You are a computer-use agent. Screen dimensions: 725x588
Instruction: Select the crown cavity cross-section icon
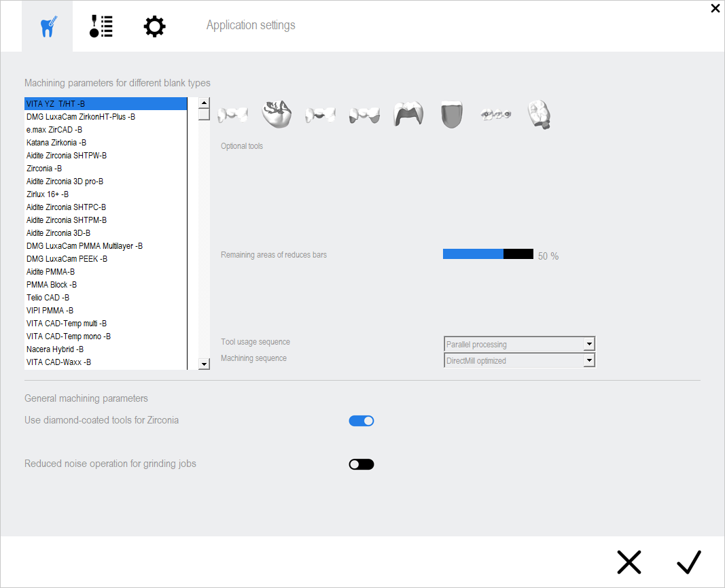click(x=408, y=114)
